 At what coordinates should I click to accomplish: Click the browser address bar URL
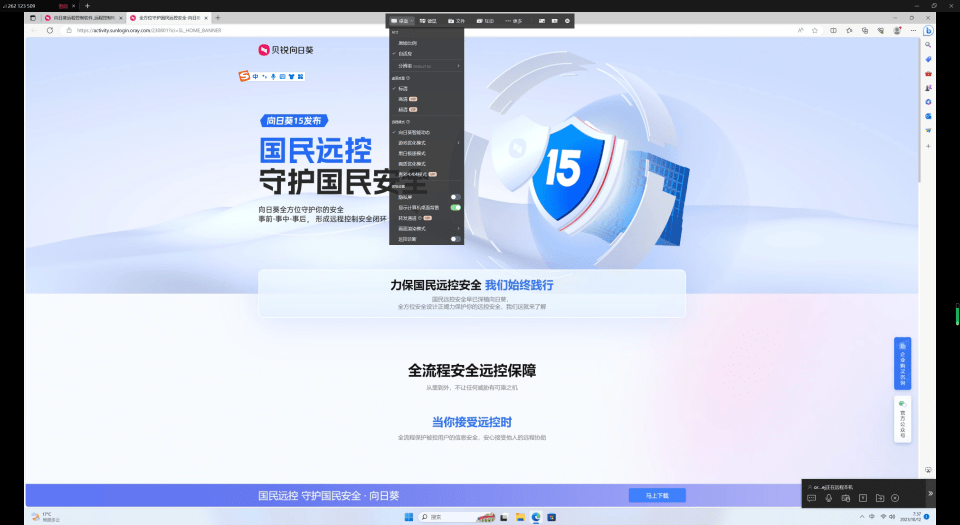pyautogui.click(x=149, y=30)
